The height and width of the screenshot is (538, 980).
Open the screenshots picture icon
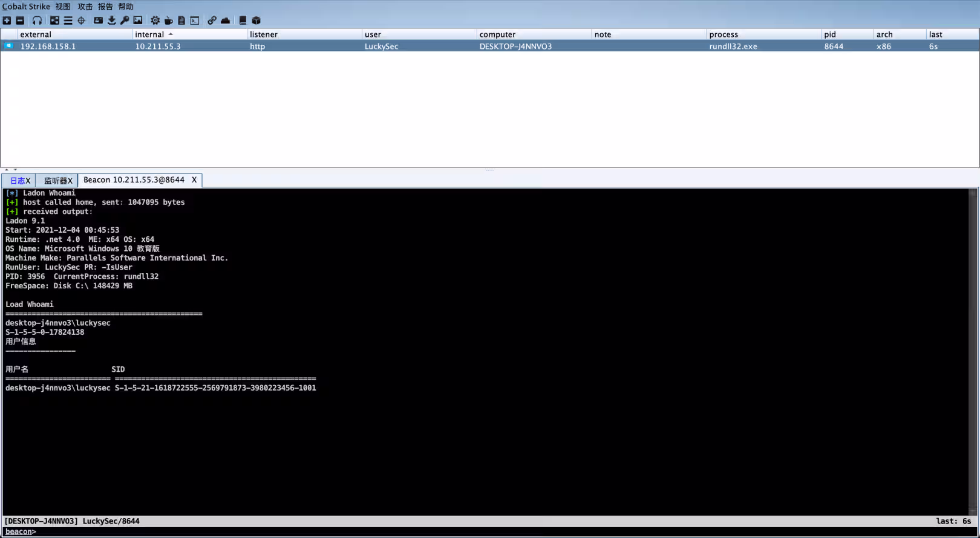[x=138, y=21]
